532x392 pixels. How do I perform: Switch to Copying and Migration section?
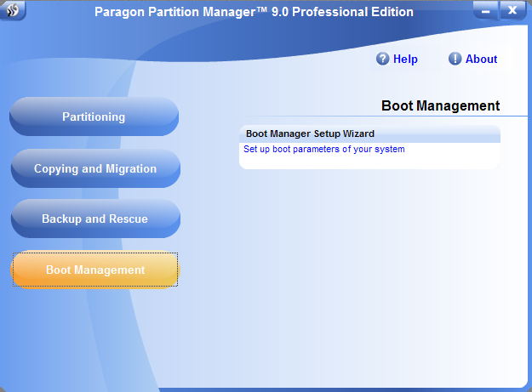click(x=94, y=168)
